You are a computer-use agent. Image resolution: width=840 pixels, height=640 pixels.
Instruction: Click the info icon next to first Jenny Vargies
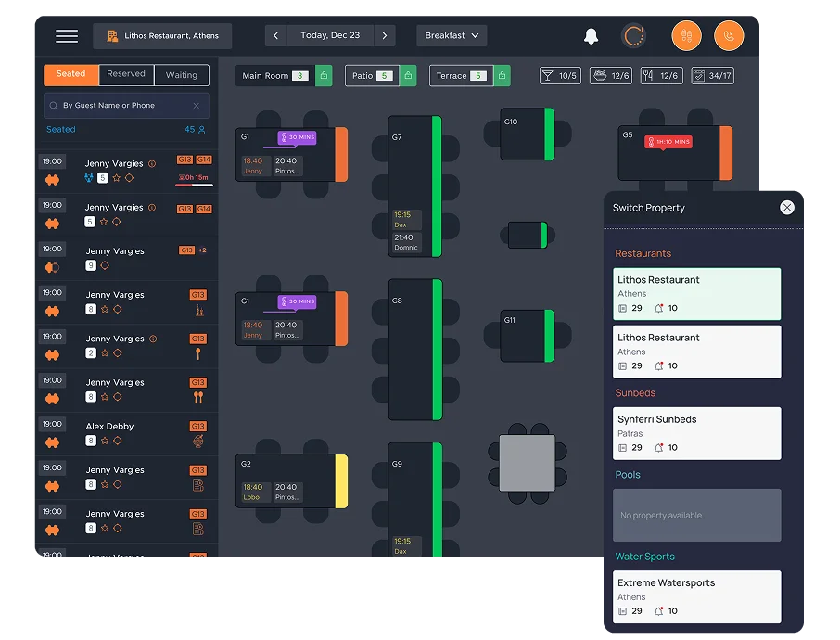coord(152,163)
